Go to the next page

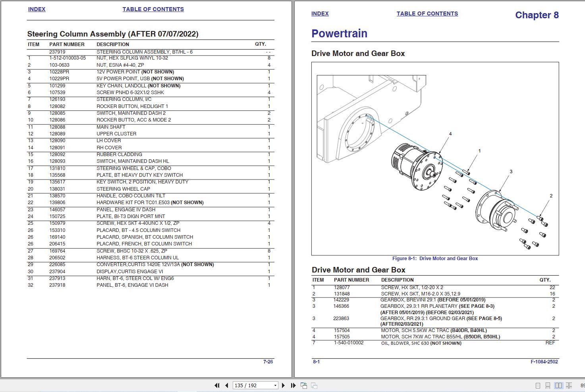click(x=283, y=385)
